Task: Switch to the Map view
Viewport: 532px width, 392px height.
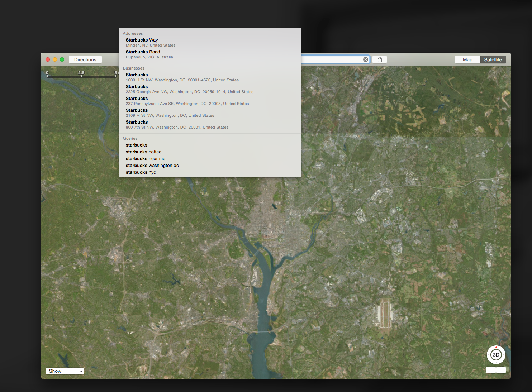Action: click(x=467, y=59)
